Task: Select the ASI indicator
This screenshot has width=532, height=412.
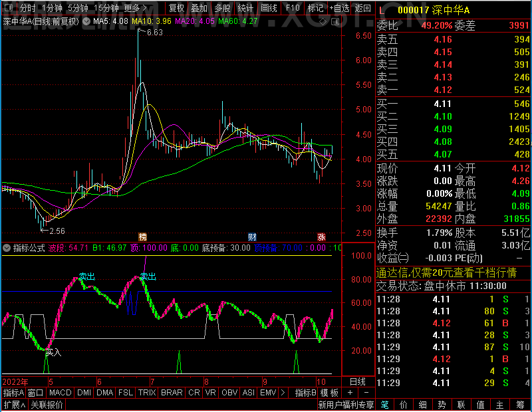Action: pos(249,393)
